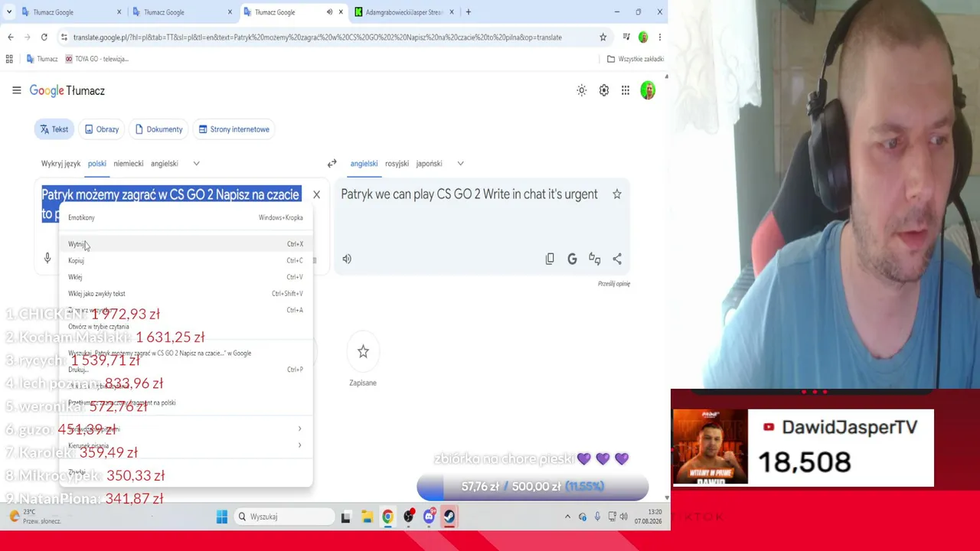Open the Wszystkie zakładki bookmarks folder

(x=635, y=59)
